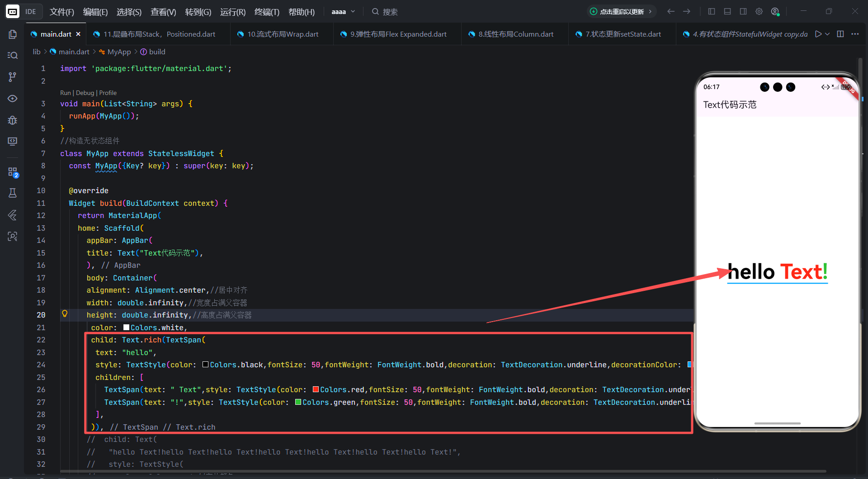Viewport: 868px width, 479px height.
Task: Click hello Text! in phone preview
Action: click(778, 272)
